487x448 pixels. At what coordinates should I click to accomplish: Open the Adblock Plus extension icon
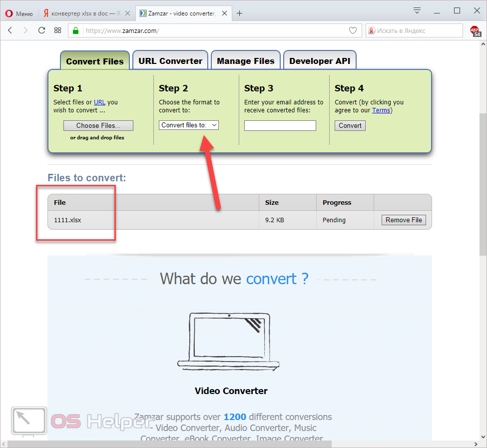[475, 31]
